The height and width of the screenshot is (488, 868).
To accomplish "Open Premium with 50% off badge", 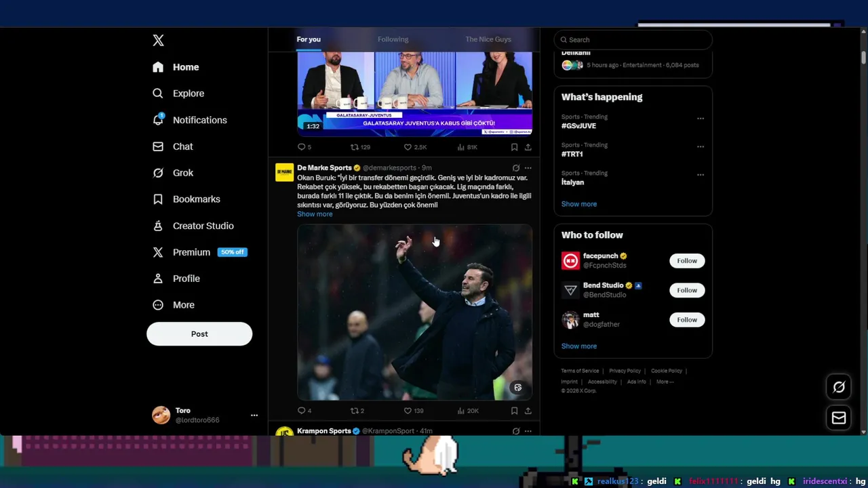I will tap(199, 252).
